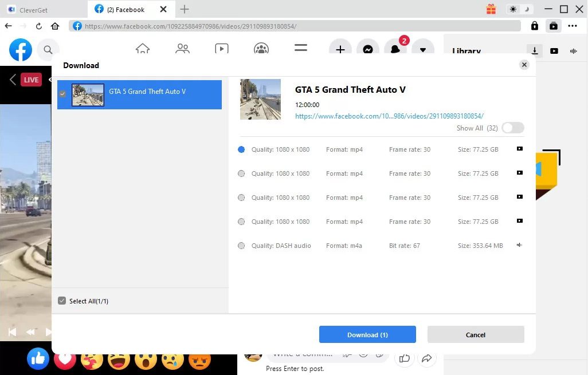Toggle the Show All switch
Viewport: 588px width, 375px height.
(x=512, y=128)
